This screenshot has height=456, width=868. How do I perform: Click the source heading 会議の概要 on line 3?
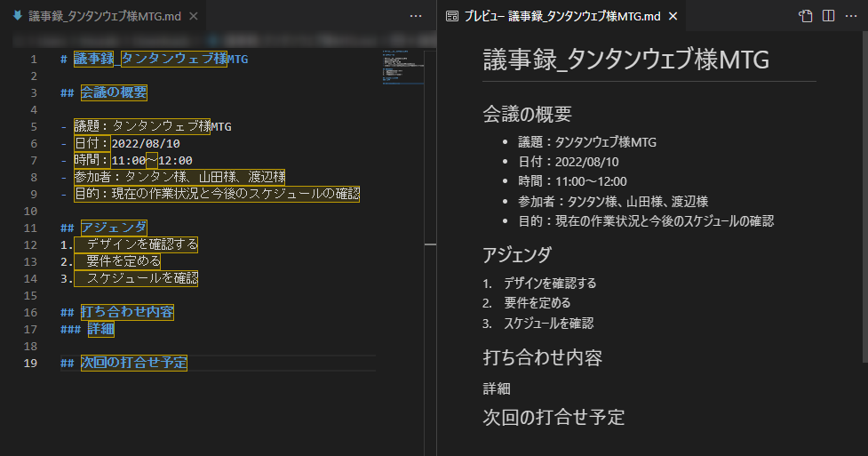[x=114, y=92]
